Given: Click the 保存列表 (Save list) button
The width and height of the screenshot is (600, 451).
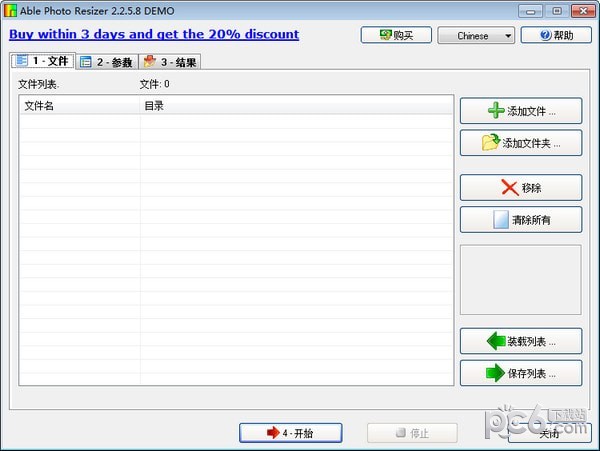Looking at the screenshot, I should [x=521, y=373].
